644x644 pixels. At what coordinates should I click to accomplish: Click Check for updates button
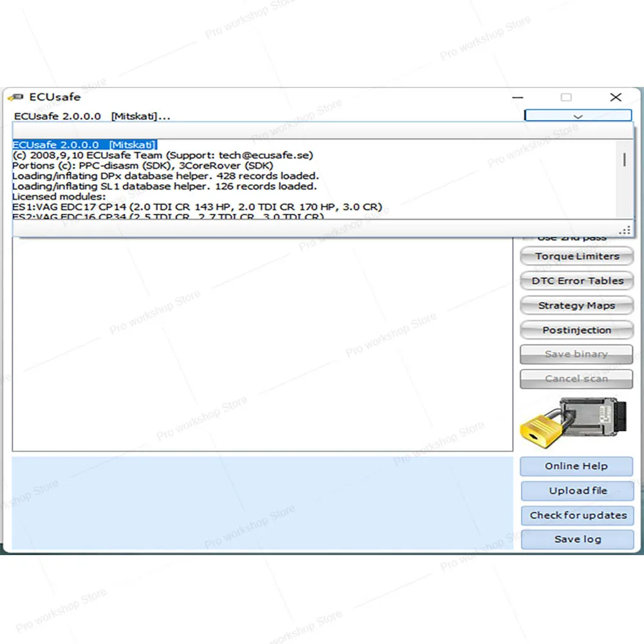578,515
